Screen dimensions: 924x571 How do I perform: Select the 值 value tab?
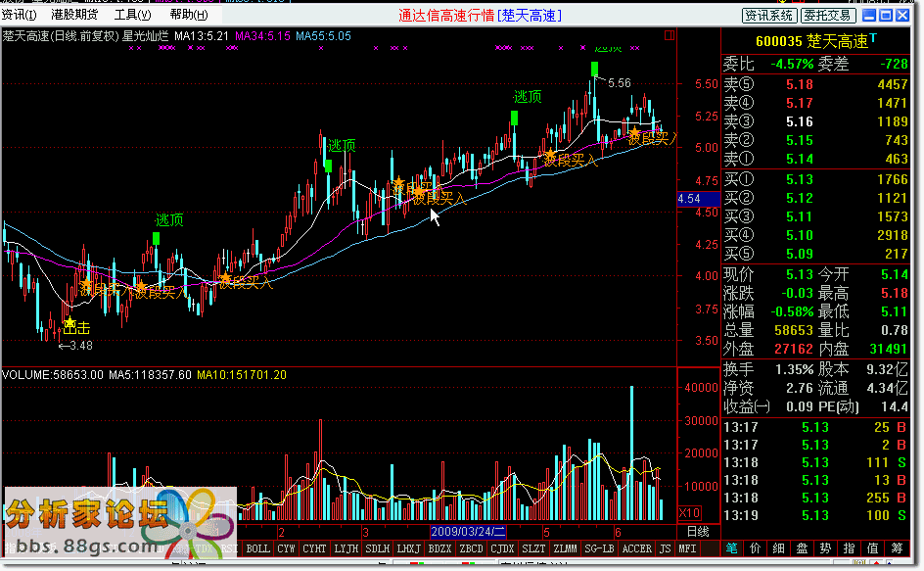[x=873, y=548]
